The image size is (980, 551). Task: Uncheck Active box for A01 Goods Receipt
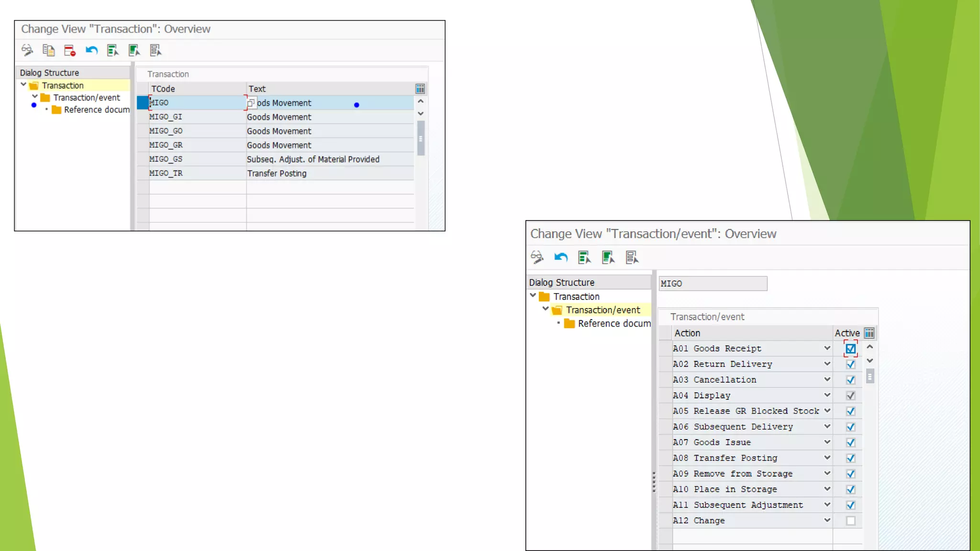pos(850,349)
